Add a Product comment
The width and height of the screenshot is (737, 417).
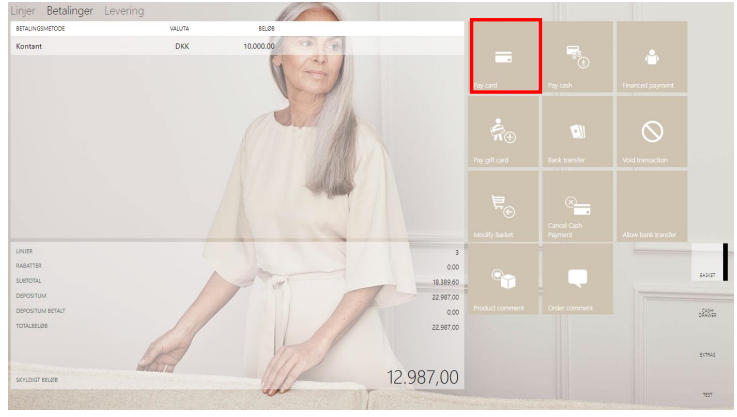tap(505, 280)
